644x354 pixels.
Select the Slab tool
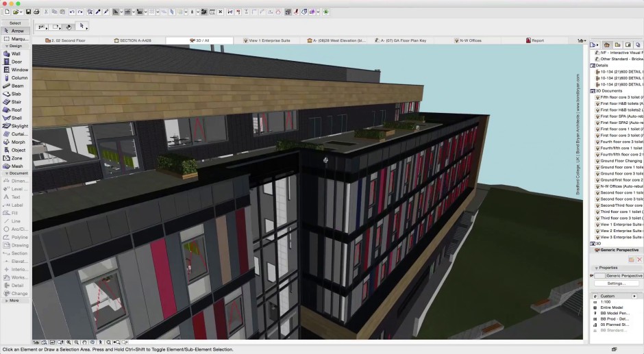[x=15, y=94]
